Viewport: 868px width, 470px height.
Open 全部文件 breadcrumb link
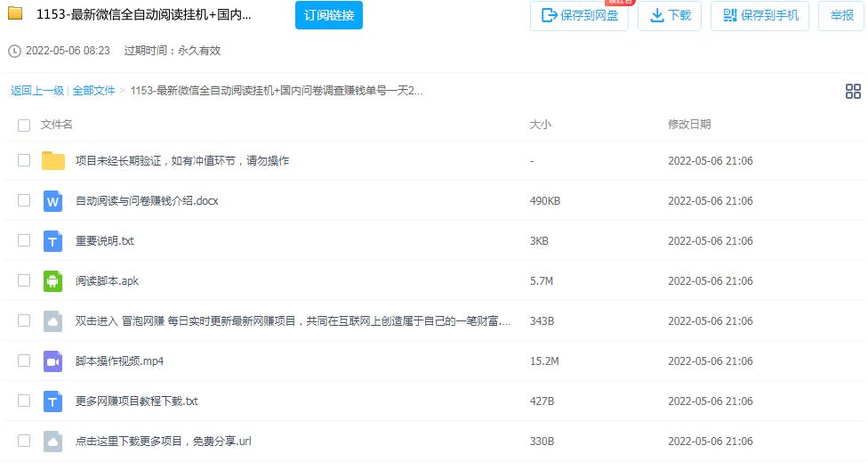[93, 91]
